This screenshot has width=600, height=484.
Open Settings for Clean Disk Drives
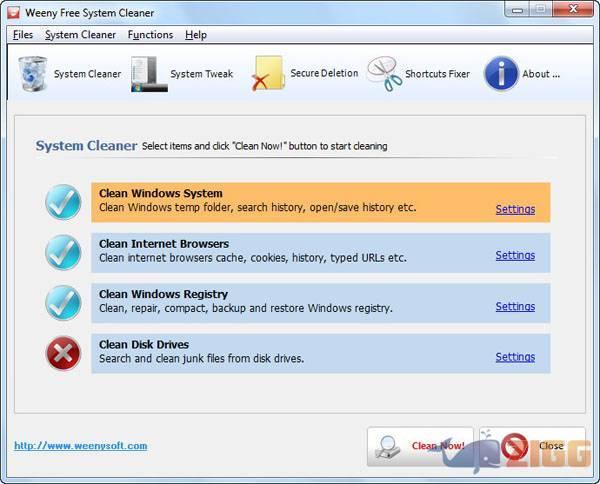(515, 357)
